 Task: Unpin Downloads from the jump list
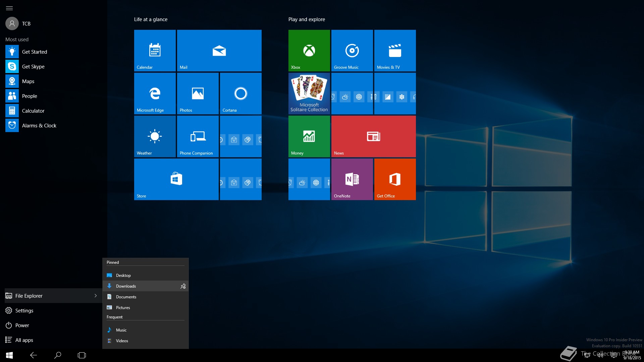point(183,286)
